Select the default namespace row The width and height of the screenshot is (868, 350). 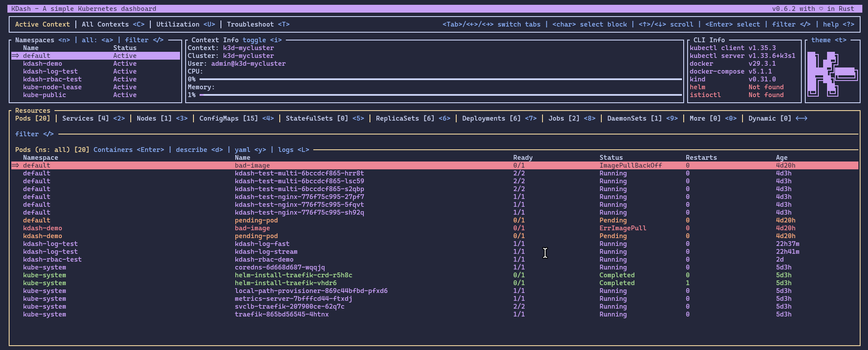click(x=95, y=56)
